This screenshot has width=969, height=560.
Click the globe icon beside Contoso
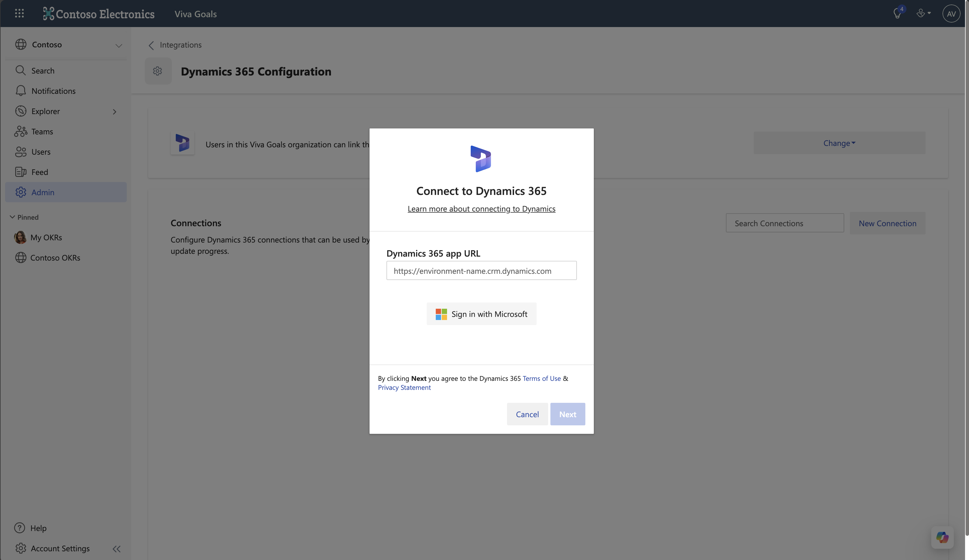[x=21, y=44]
